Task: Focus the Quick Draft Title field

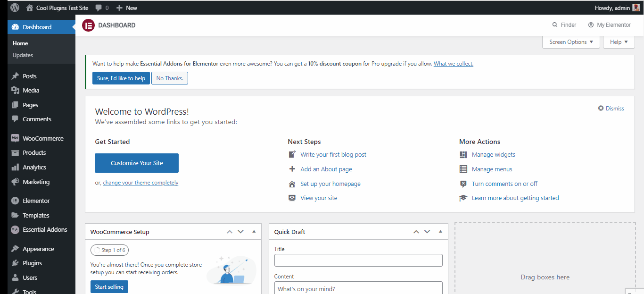Action: point(358,260)
